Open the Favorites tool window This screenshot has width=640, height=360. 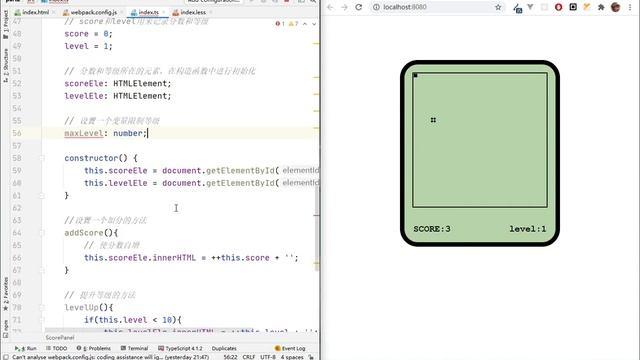(5, 294)
